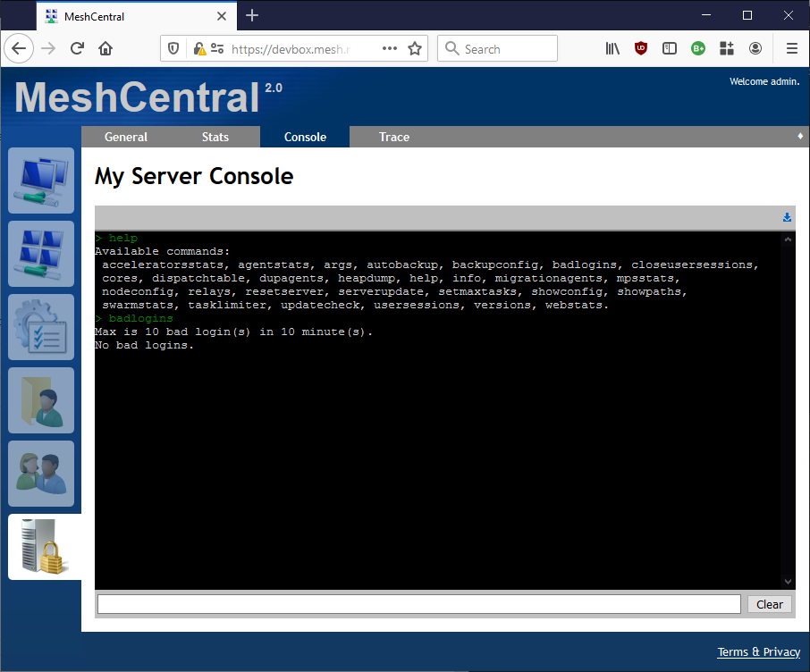The image size is (810, 672).
Task: Open tracking protection shield icon
Action: (x=173, y=48)
